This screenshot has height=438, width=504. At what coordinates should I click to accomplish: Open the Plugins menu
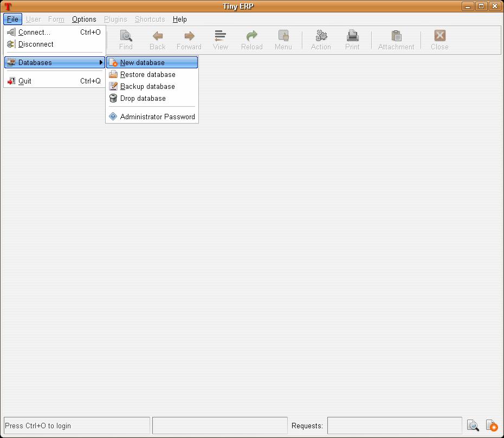tap(115, 20)
